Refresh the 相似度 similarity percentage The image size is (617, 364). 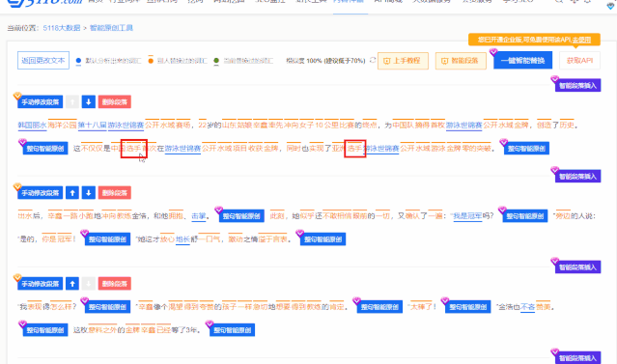[373, 60]
